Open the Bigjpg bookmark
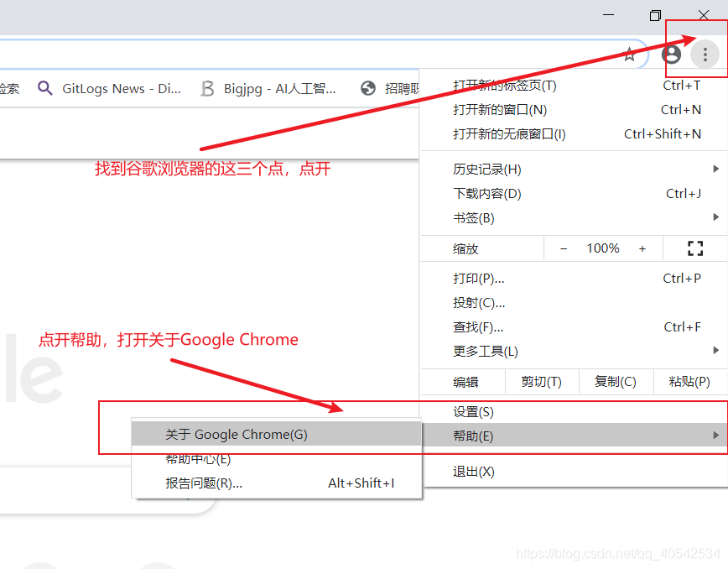This screenshot has width=728, height=569. coord(268,88)
